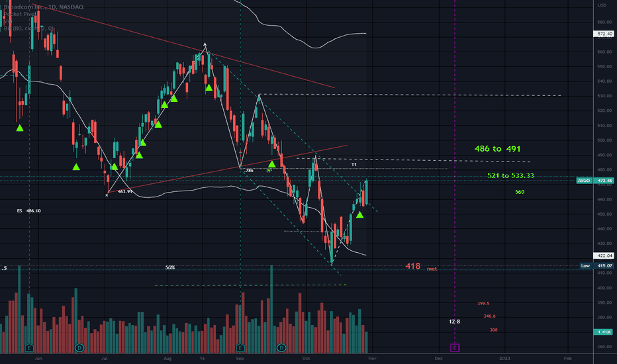Select the BB (80, close, 2, 0) indicator legend

pyautogui.click(x=28, y=28)
